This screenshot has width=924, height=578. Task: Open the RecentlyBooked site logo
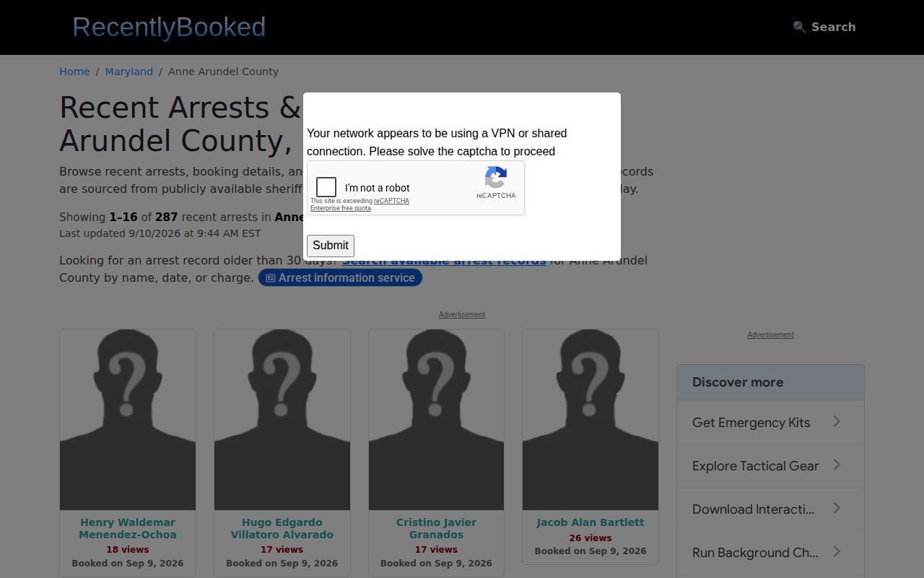[169, 27]
